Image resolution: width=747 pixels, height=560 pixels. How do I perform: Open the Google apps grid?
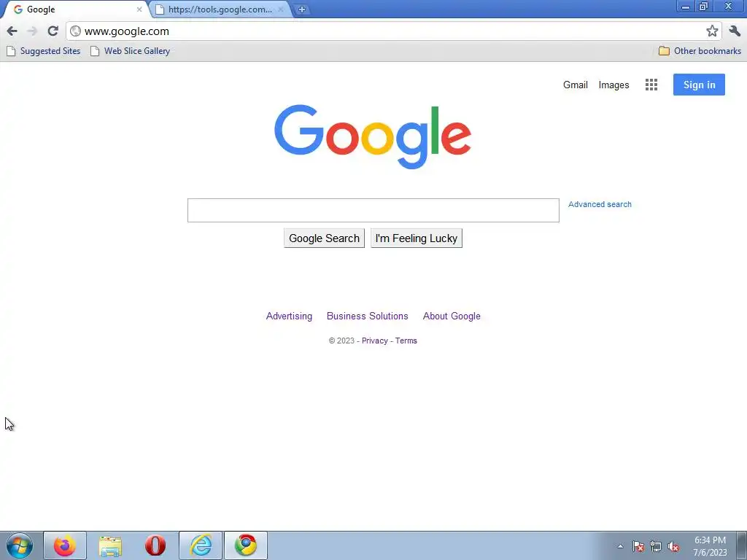(x=651, y=85)
